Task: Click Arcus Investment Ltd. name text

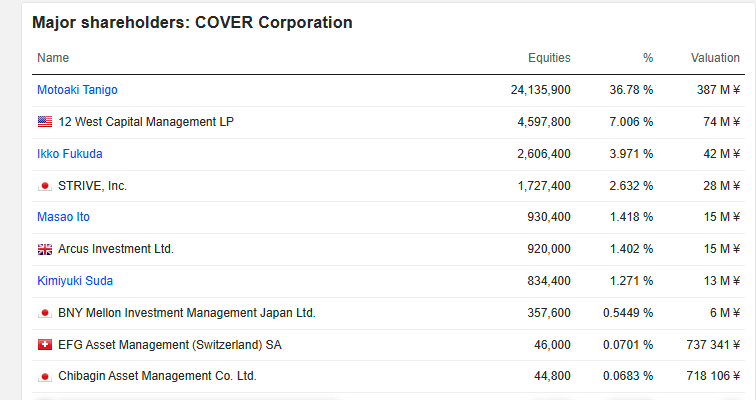Action: coord(116,249)
